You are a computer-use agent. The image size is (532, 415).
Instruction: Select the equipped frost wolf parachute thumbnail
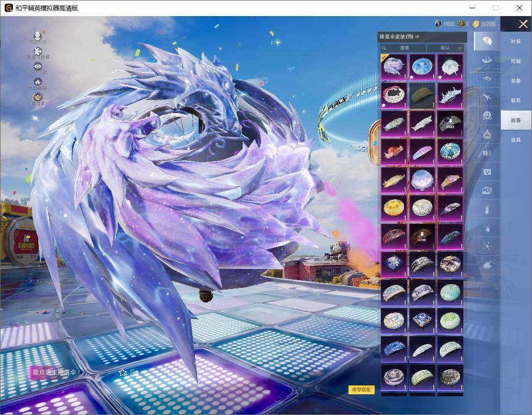coord(394,67)
